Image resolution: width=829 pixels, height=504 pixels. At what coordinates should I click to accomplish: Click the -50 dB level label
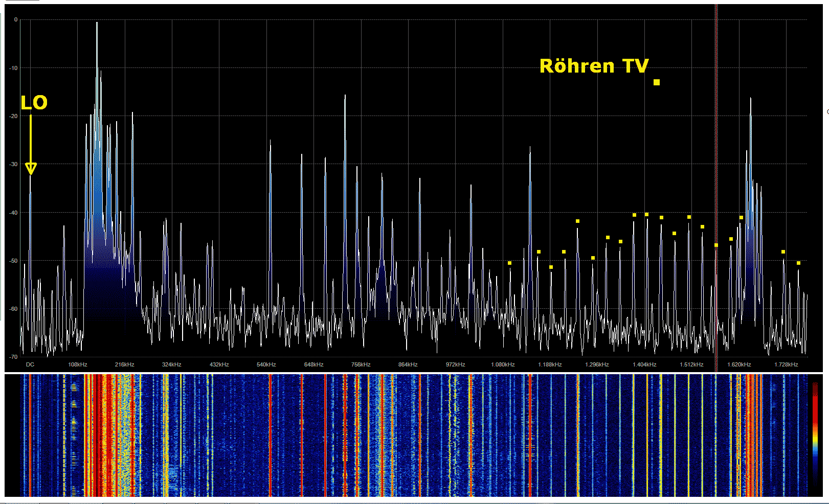click(14, 261)
